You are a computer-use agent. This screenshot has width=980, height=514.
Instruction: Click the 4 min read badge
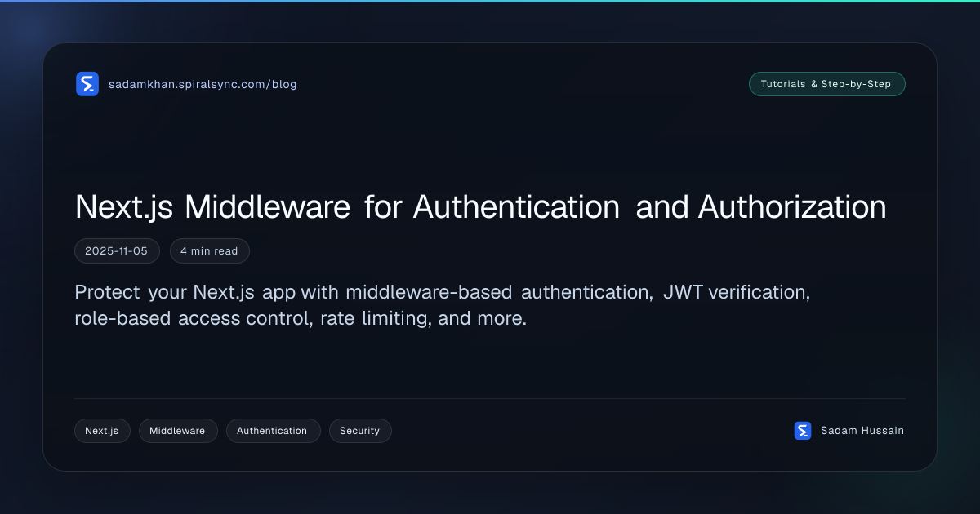click(209, 251)
